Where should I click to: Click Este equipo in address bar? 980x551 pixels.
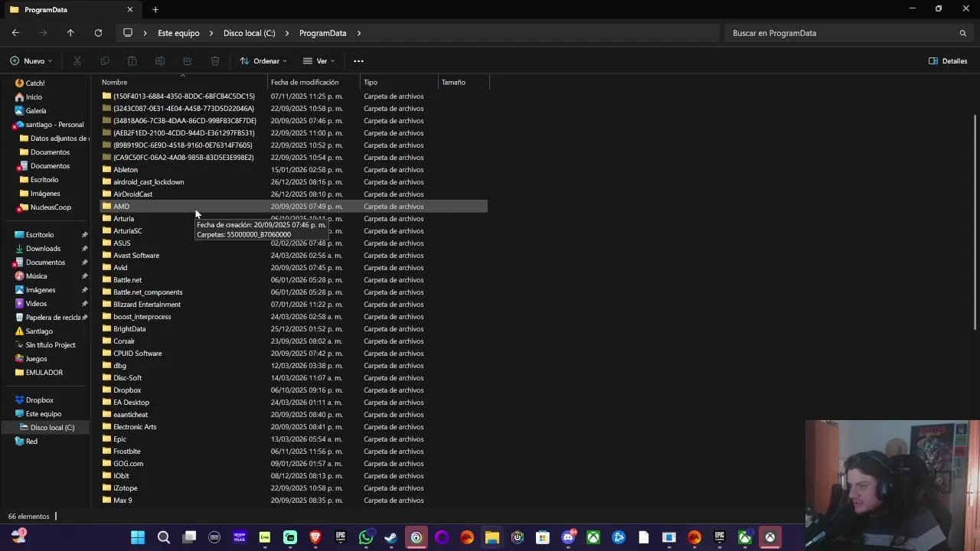178,33
